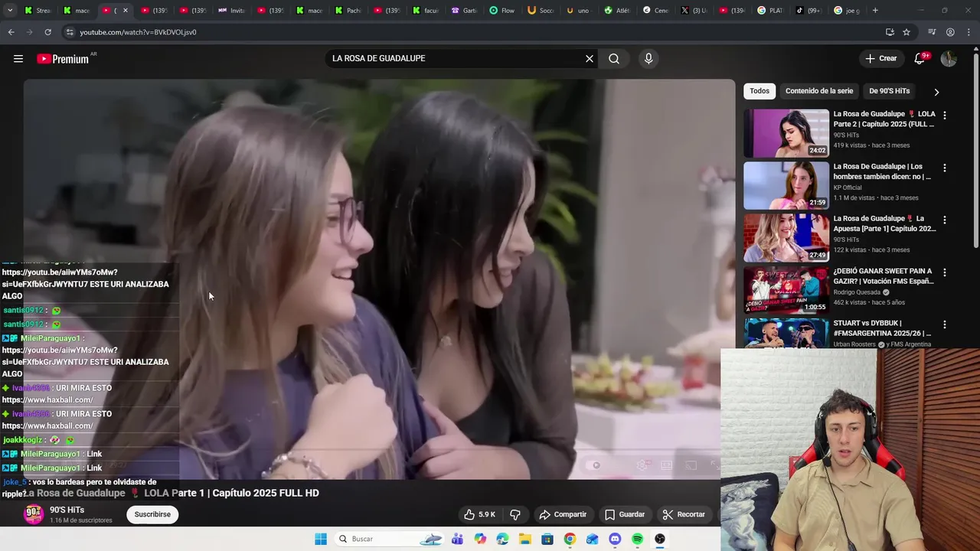Clear the search box with the X
The width and height of the screenshot is (980, 551).
click(x=590, y=59)
